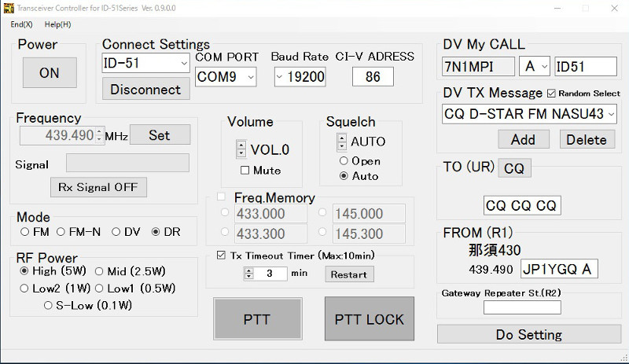This screenshot has height=364, width=629.
Task: Select the 145.000 memory radio button
Action: [x=322, y=212]
